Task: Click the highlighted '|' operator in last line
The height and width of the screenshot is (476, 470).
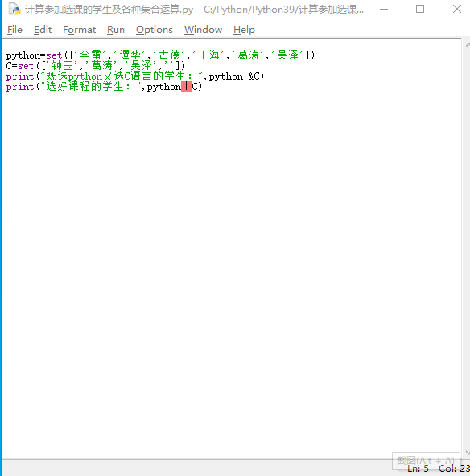Action: coord(187,87)
